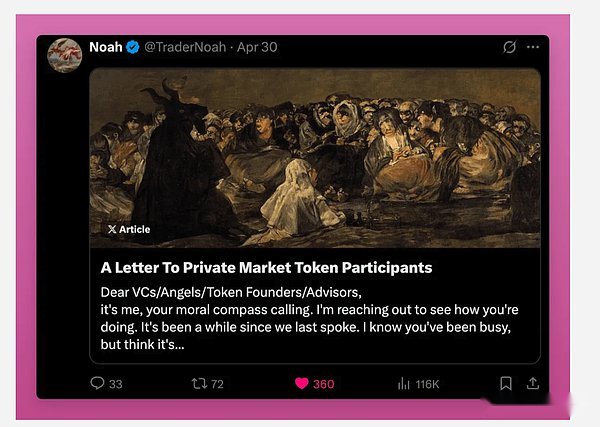Click the views bar chart icon
This screenshot has width=600, height=427.
click(x=404, y=383)
